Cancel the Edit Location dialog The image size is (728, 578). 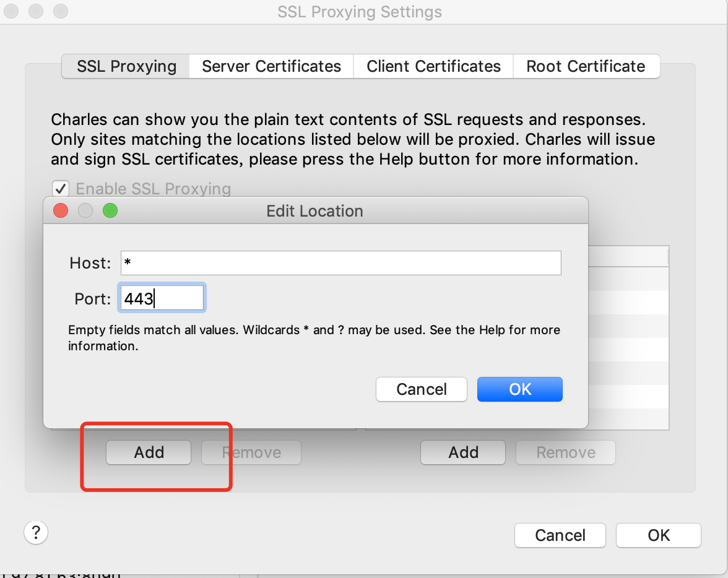(x=421, y=389)
